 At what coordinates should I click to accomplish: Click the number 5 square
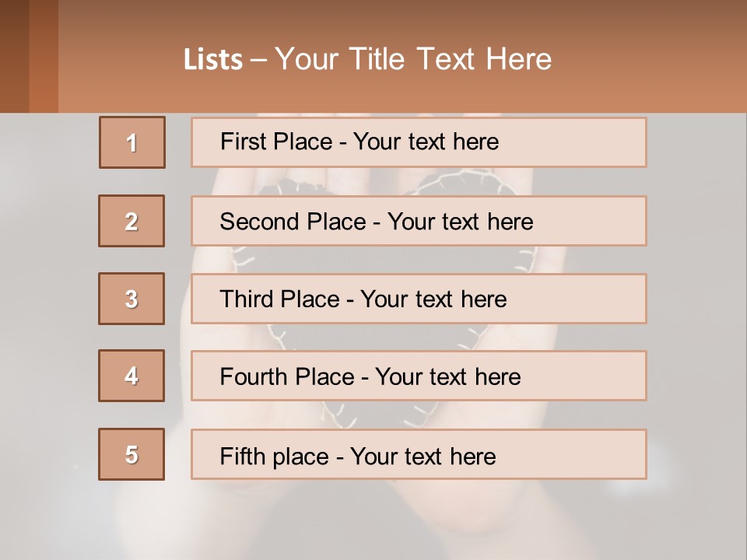point(132,454)
